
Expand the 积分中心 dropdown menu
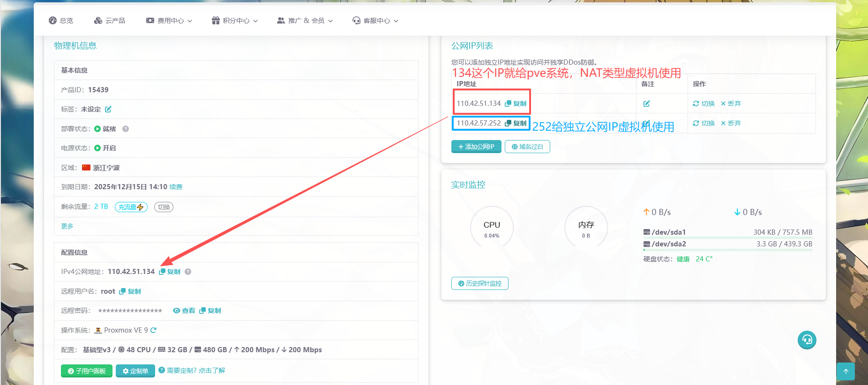click(x=235, y=21)
